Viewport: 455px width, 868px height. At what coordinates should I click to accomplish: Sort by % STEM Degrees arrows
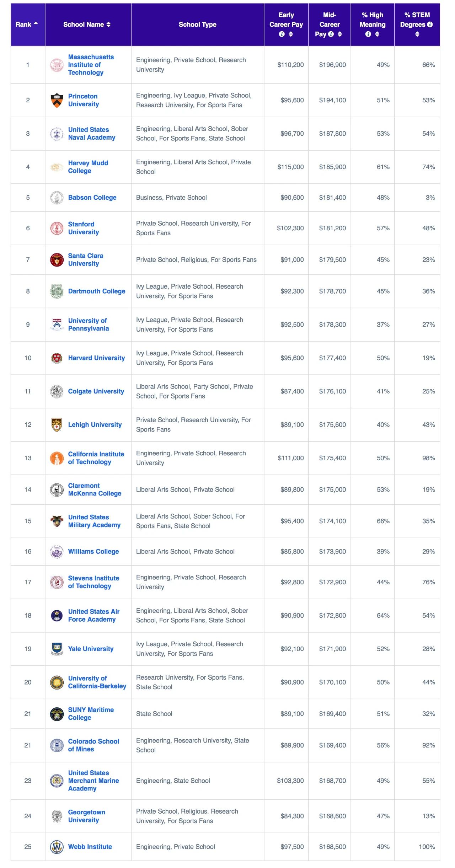point(417,34)
